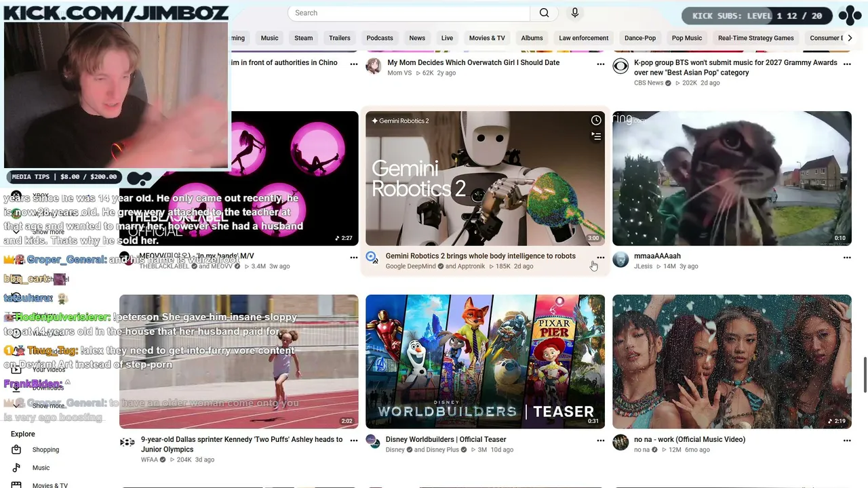Switch to the Live chip
Screen dimensions: 868x488
[447, 38]
